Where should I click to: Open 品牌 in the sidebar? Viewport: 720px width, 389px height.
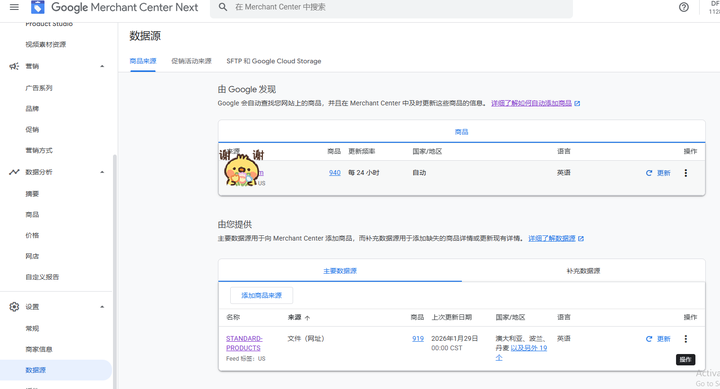coord(32,108)
